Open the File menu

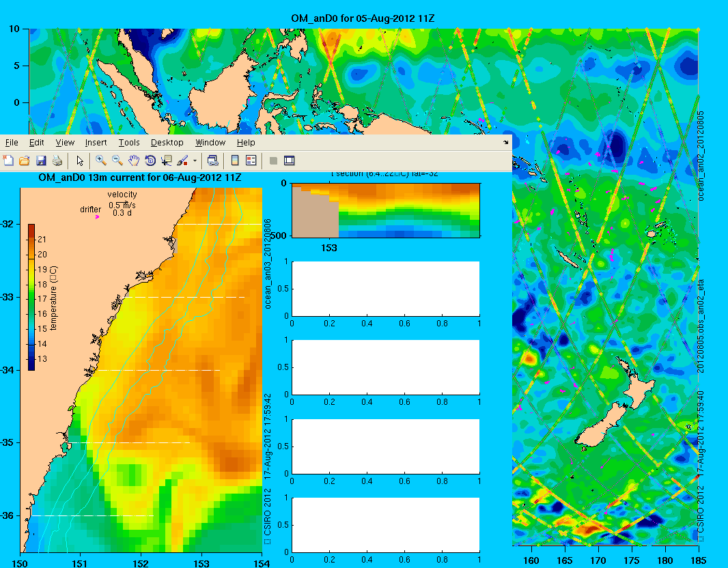click(x=12, y=143)
